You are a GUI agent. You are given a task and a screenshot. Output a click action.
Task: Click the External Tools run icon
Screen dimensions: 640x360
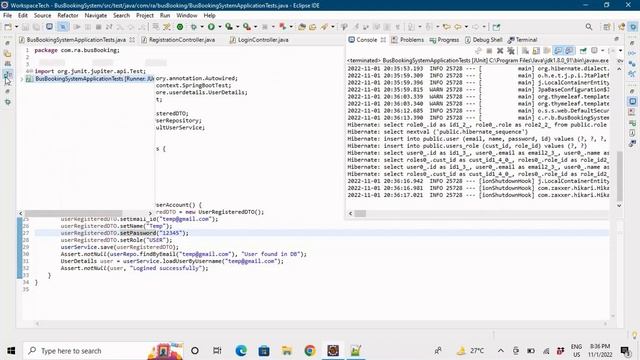pos(247,27)
